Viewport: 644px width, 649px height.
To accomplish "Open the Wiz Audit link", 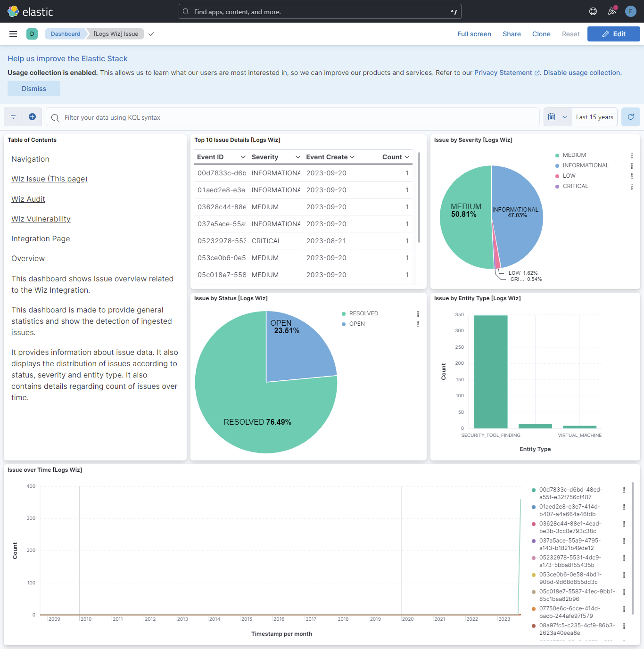I will (x=28, y=199).
